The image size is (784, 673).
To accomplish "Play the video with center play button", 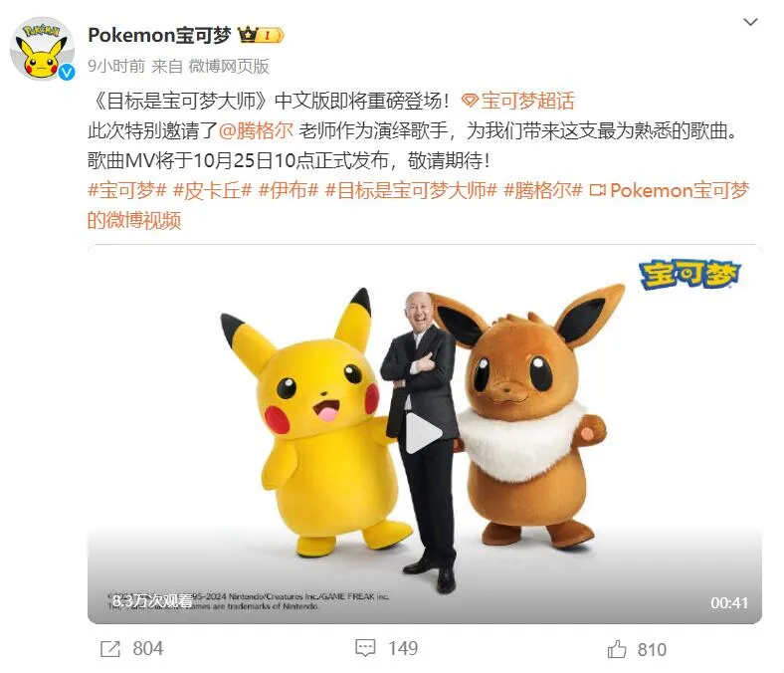I will click(x=423, y=433).
